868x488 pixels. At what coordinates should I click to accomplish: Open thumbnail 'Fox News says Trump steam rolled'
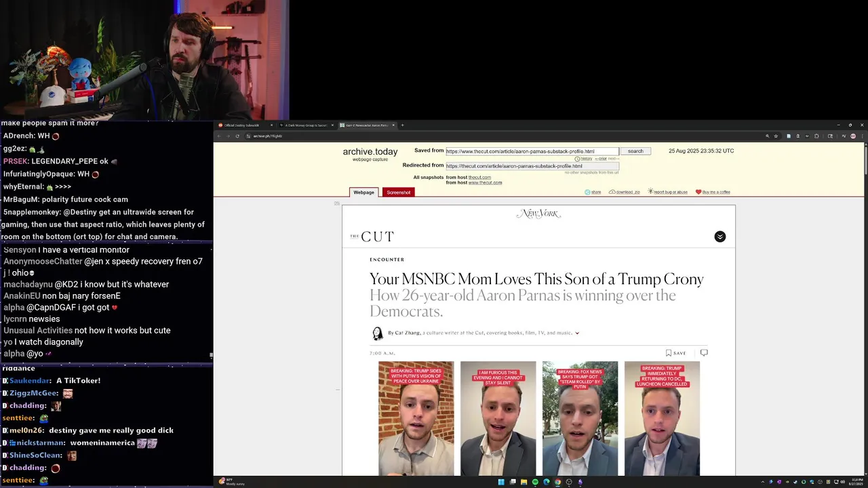580,418
